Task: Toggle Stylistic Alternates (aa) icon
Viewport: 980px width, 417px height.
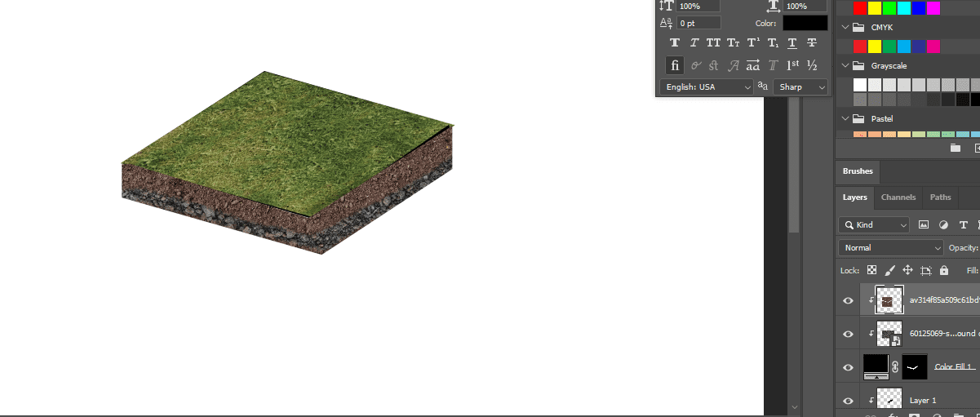Action: pos(753,65)
